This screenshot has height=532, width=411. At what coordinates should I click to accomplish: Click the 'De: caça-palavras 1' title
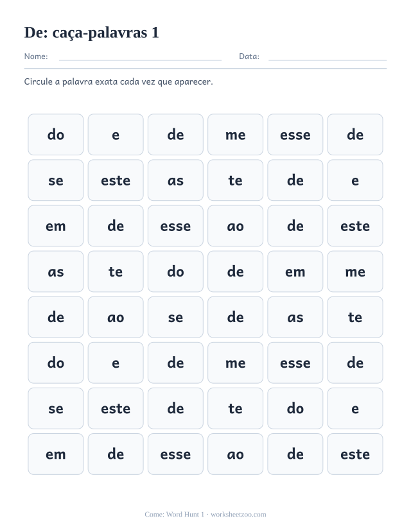click(92, 33)
